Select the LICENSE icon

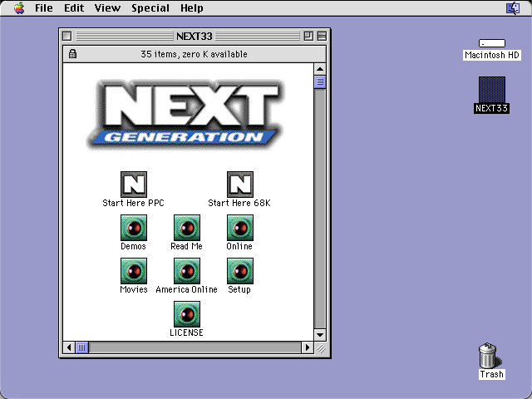[x=187, y=314]
